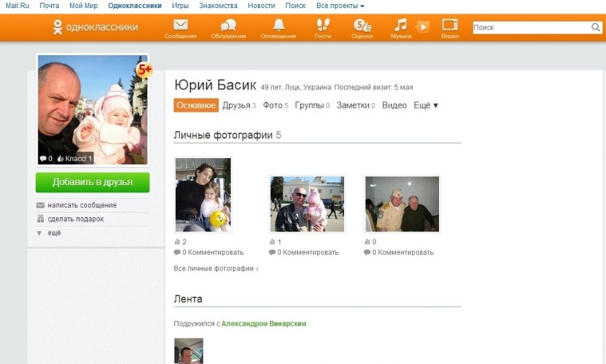
Task: Expand the Все проекты dropdown
Action: point(340,5)
